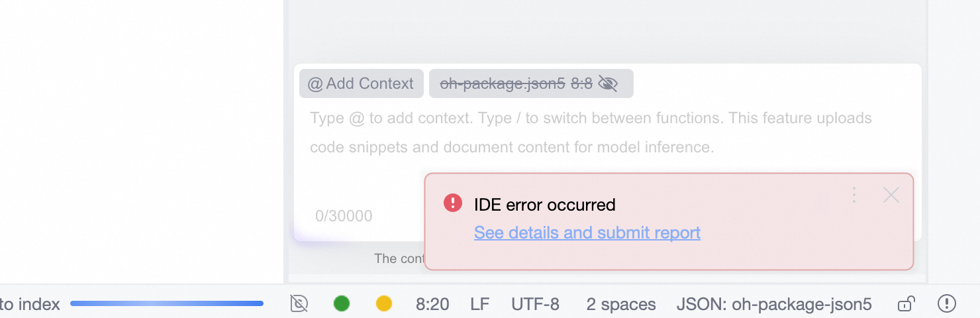
Task: Click the red error icon in the notification
Action: coord(453,203)
